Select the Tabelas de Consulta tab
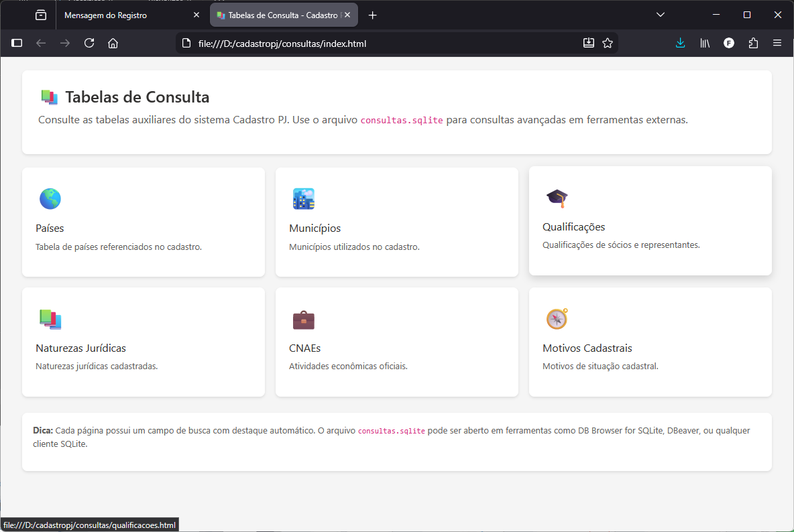 278,15
